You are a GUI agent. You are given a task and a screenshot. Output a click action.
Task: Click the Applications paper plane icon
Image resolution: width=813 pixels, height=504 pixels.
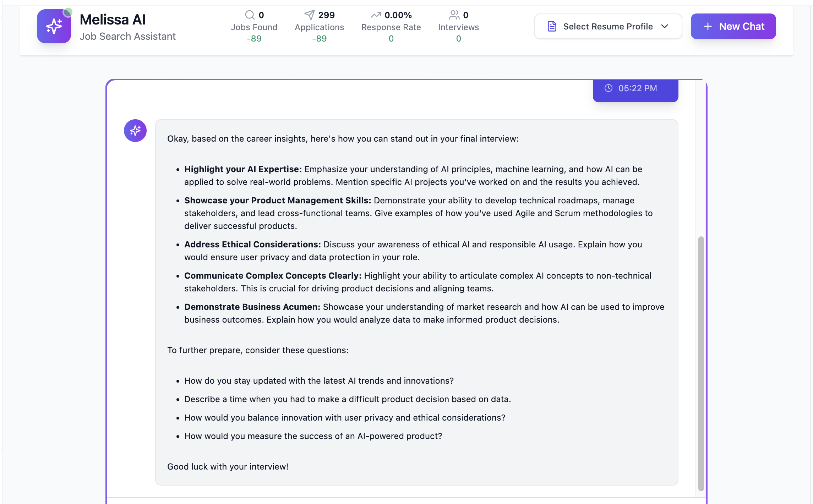pyautogui.click(x=309, y=15)
